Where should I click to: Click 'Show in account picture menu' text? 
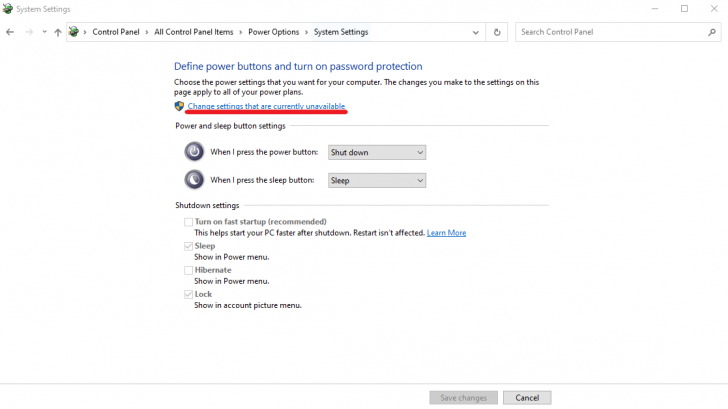pos(248,305)
